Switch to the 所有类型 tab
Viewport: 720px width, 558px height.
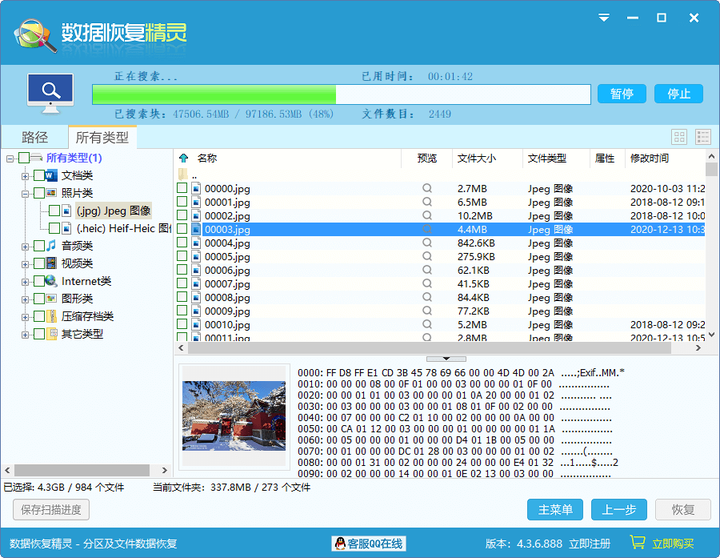[x=102, y=137]
